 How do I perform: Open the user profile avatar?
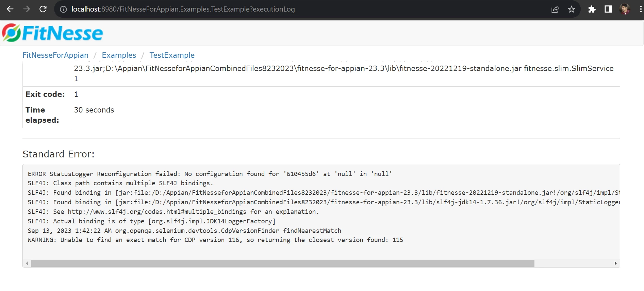(625, 9)
